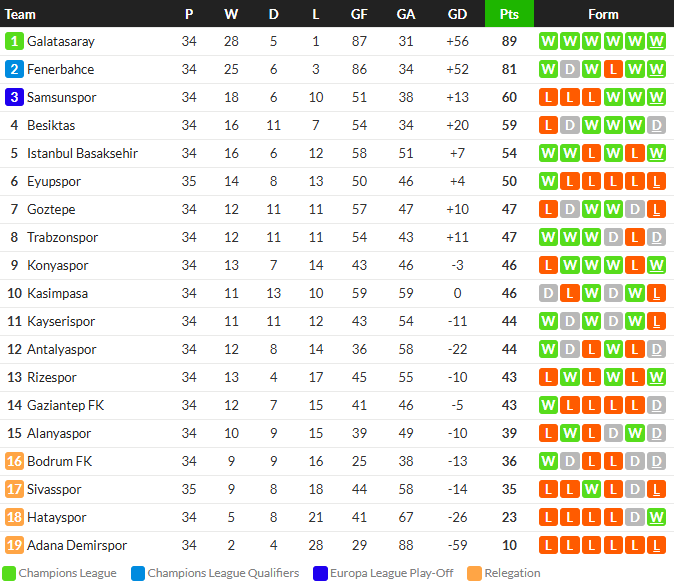
Task: Click Adana Demirspor's position 19 badge
Action: pyautogui.click(x=14, y=545)
